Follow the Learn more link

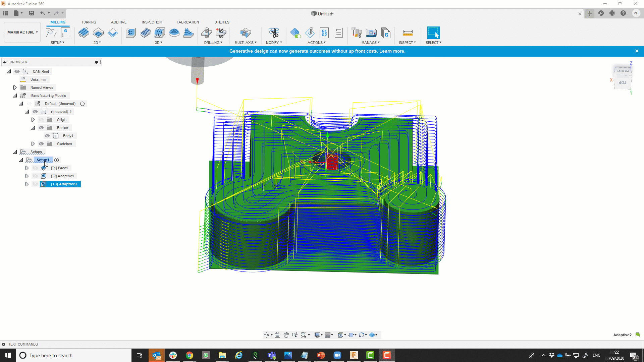click(392, 51)
